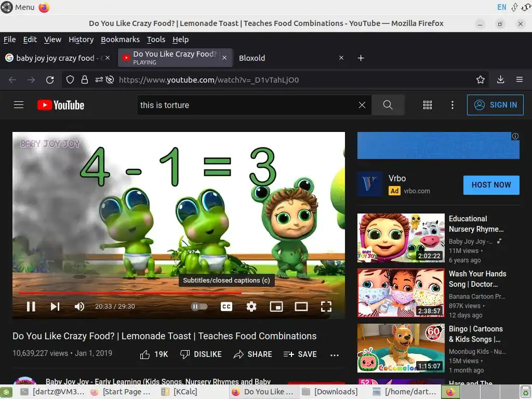Close the playing YouTube tab

224,58
